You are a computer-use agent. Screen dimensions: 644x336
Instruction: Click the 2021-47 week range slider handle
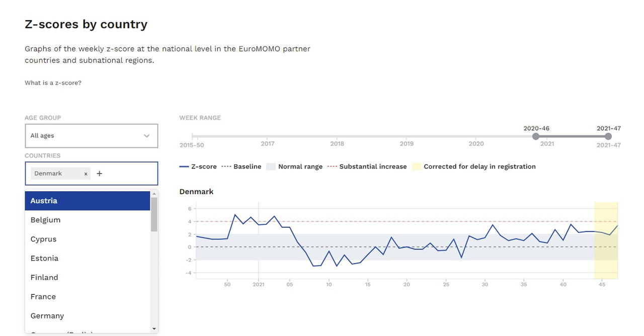pyautogui.click(x=608, y=136)
